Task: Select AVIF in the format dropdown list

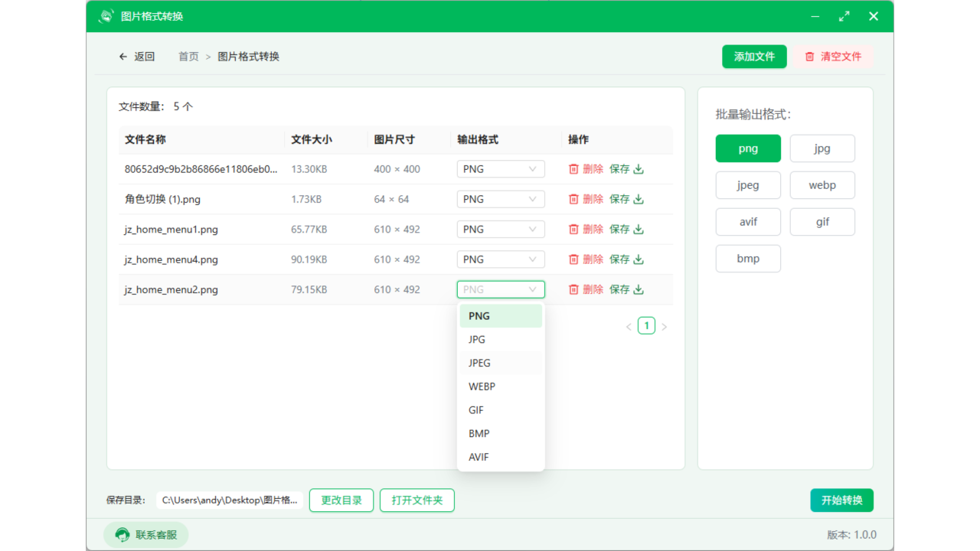Action: [479, 457]
